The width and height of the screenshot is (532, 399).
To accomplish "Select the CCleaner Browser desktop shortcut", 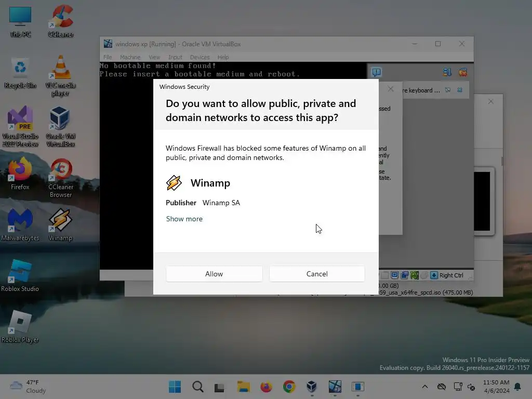I will pos(61,178).
